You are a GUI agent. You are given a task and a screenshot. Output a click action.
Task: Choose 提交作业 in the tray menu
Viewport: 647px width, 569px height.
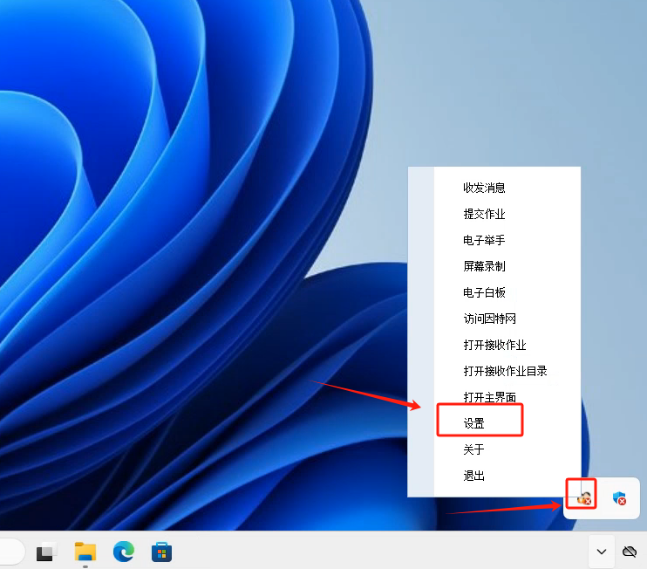484,214
